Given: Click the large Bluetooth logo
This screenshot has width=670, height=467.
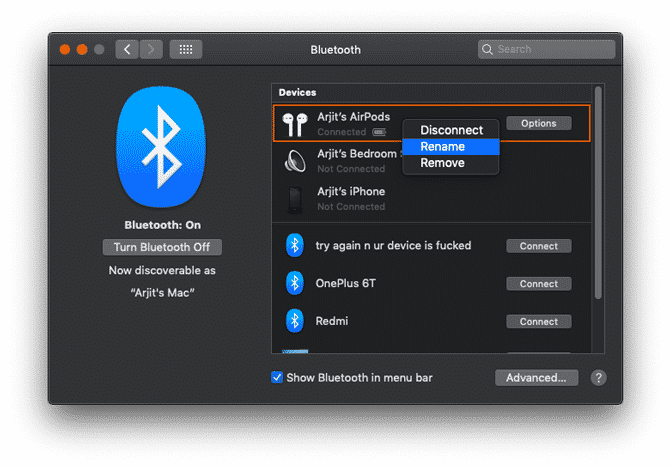Looking at the screenshot, I should point(161,147).
